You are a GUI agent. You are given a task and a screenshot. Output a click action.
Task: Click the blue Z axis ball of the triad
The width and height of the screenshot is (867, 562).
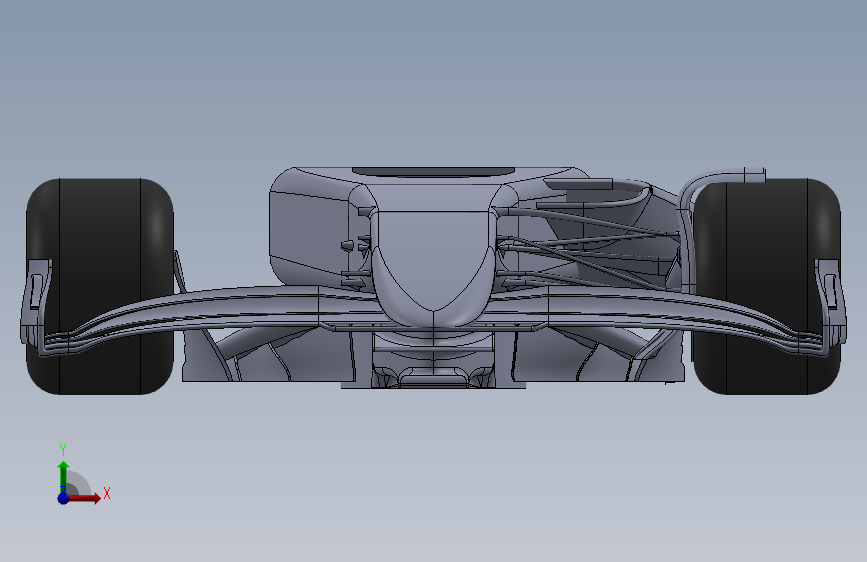pos(63,498)
